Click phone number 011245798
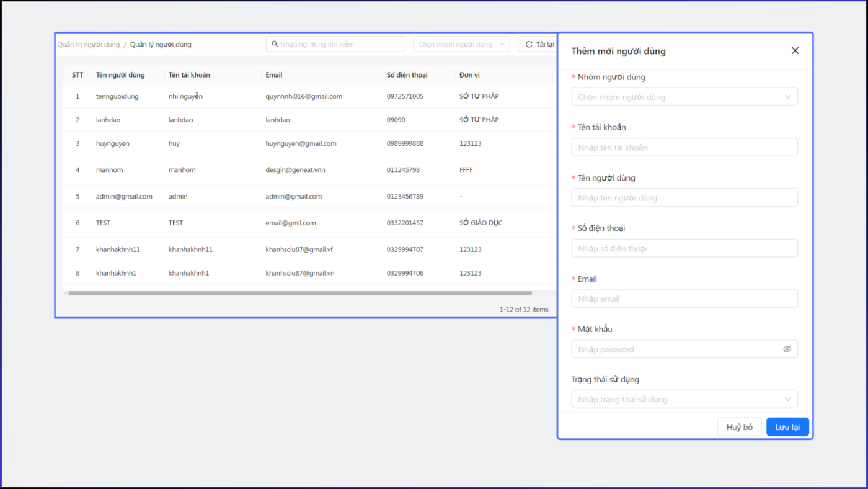The height and width of the screenshot is (489, 868). [403, 169]
